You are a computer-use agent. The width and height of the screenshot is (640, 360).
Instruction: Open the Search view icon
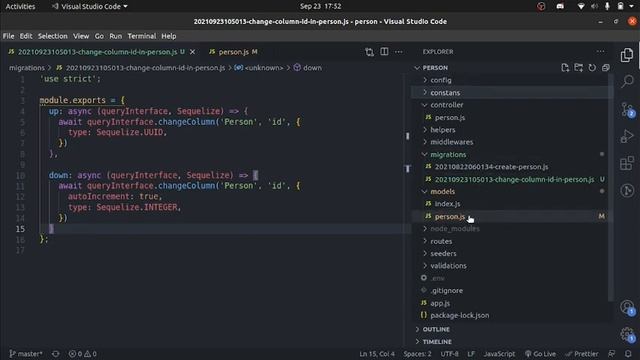tap(627, 81)
